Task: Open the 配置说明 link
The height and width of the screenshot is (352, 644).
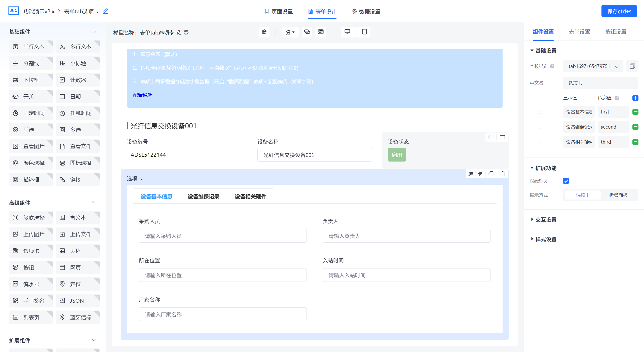Action: [143, 95]
